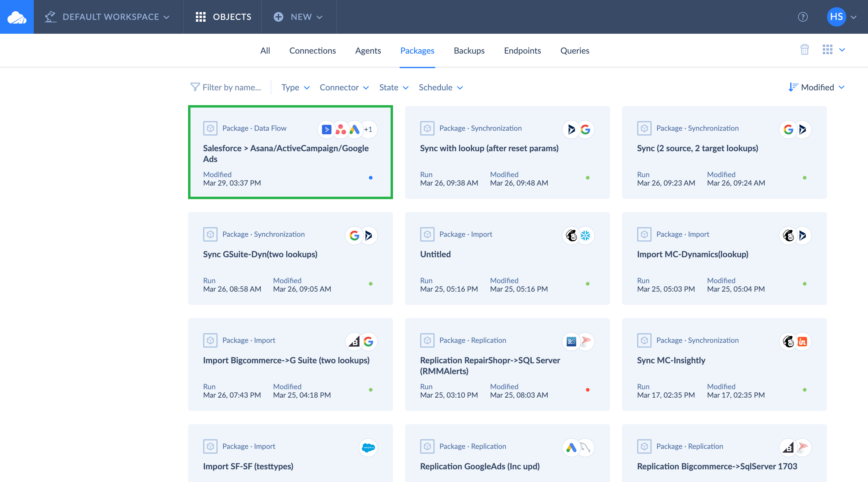Viewport: 868px width, 482px height.
Task: Click connector icons on Sync MC-Insightly card
Action: click(795, 342)
